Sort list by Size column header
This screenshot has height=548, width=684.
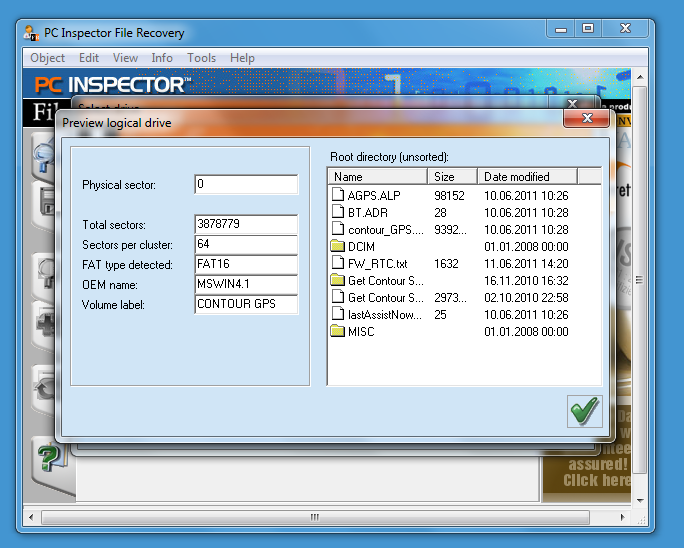pyautogui.click(x=452, y=177)
